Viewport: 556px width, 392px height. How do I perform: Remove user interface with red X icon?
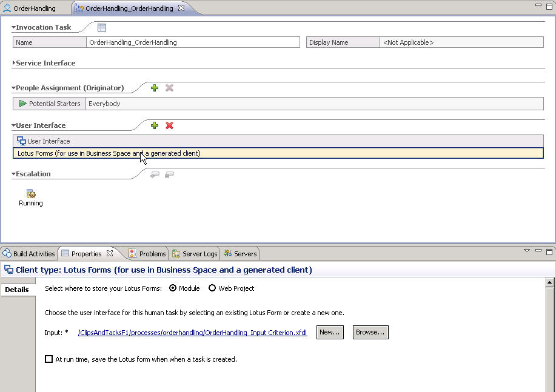[170, 125]
